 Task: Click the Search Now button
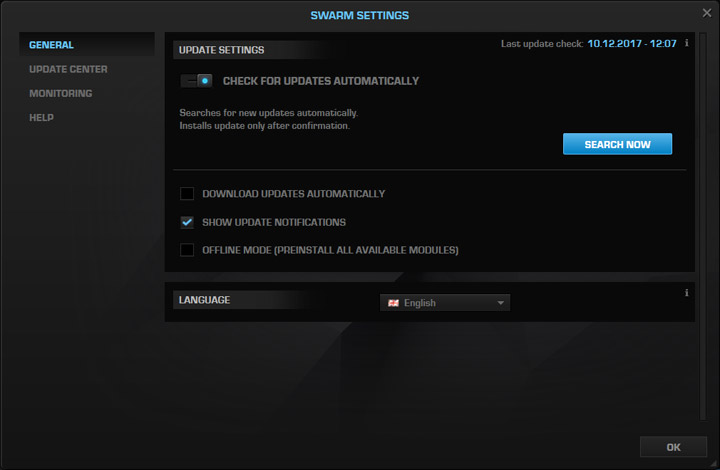617,144
